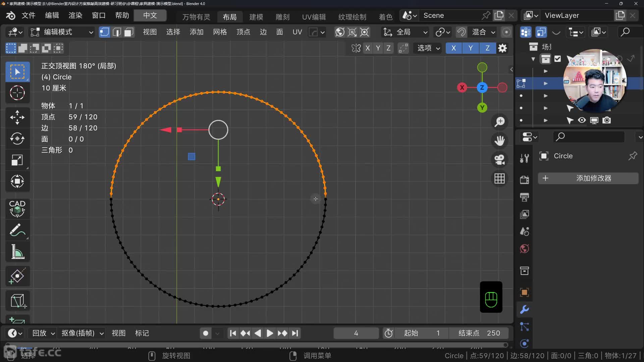Select the Scale tool
Image resolution: width=644 pixels, height=362 pixels.
[17, 160]
